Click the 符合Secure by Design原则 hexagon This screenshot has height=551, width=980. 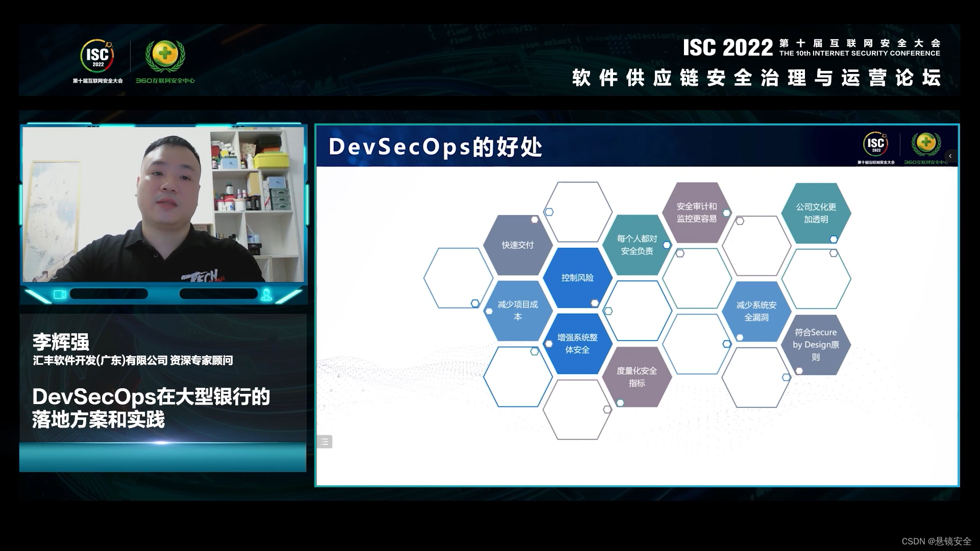[x=816, y=344]
